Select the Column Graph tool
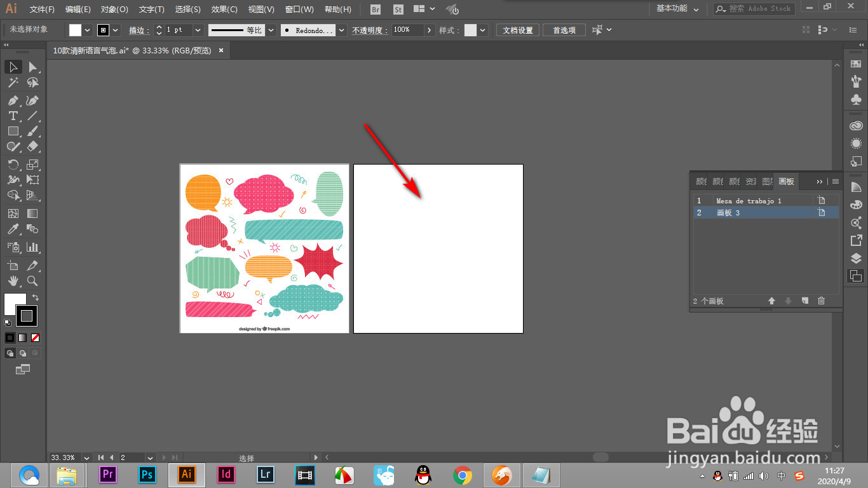The height and width of the screenshot is (488, 868). point(32,247)
